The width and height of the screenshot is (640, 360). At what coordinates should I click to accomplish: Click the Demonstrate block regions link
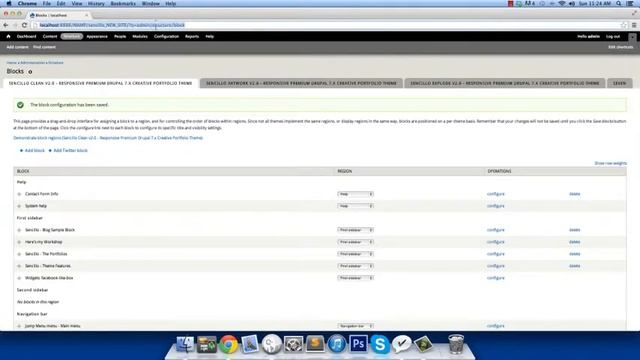point(108,138)
